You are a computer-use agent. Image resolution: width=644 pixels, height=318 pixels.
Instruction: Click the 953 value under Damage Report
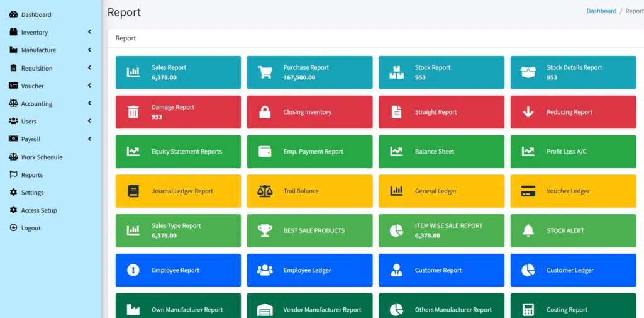pos(157,117)
